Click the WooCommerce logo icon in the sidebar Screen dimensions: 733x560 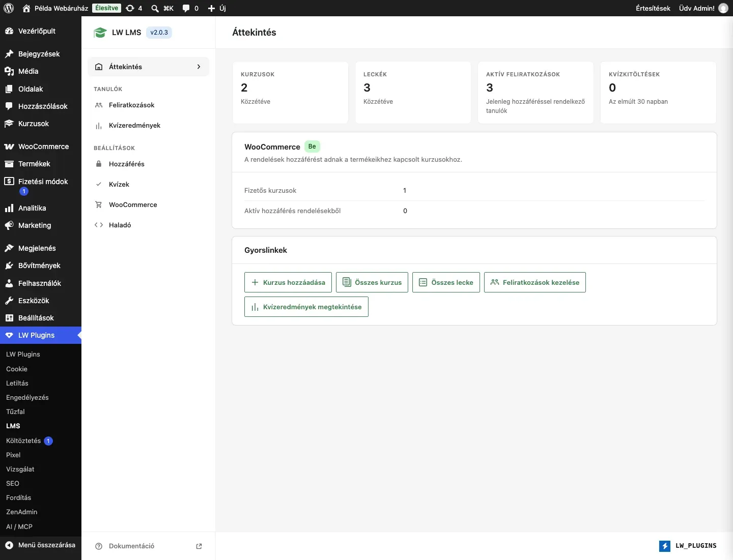(9, 146)
